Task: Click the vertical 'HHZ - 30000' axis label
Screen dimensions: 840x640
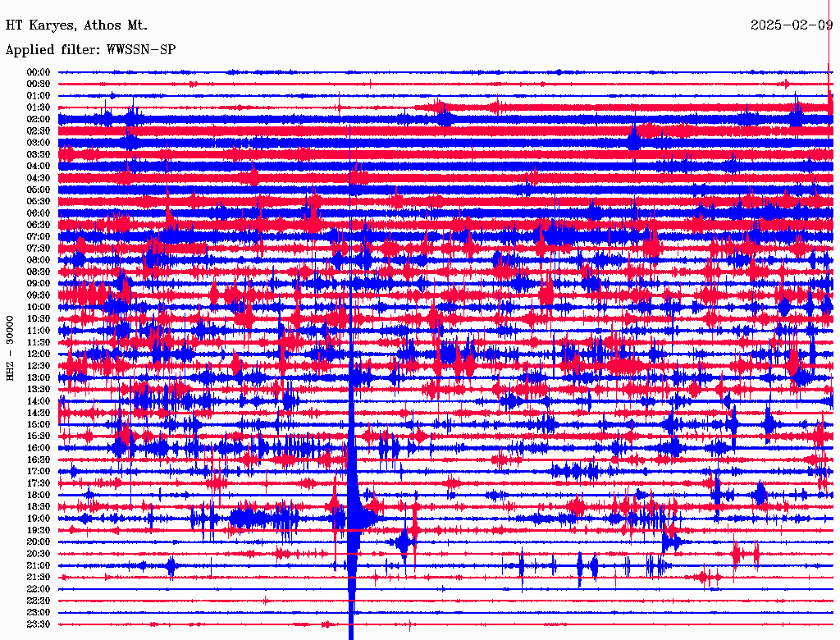Action: [10, 349]
